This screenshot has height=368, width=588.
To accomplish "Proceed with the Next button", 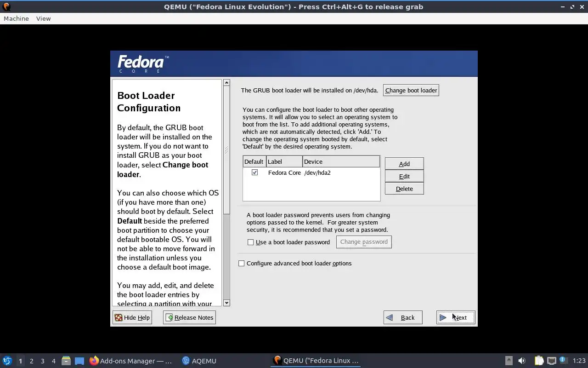I will click(x=456, y=317).
